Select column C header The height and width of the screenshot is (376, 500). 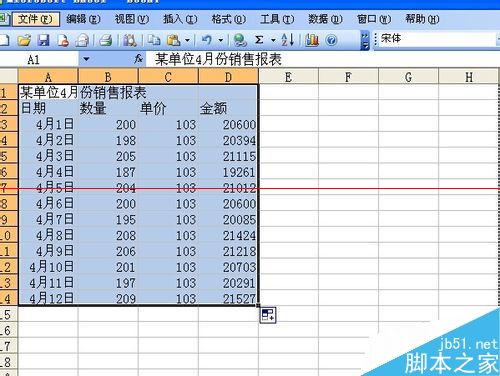pyautogui.click(x=168, y=77)
